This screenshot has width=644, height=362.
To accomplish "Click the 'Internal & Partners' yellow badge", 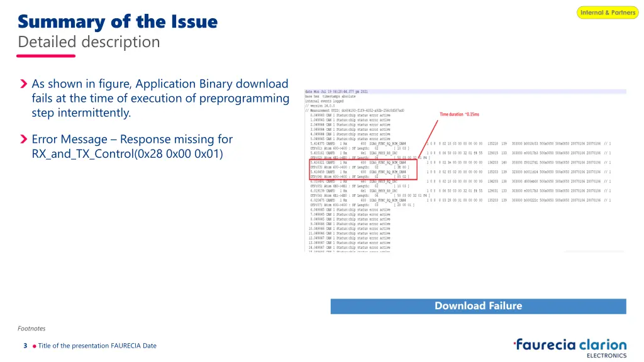I will (608, 13).
